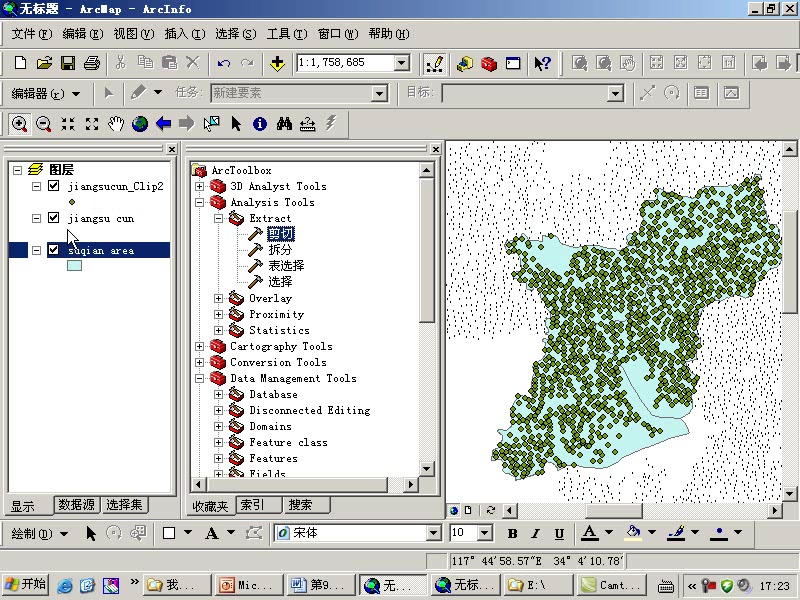The height and width of the screenshot is (600, 800).
Task: Open the Identify tool
Action: coord(258,124)
